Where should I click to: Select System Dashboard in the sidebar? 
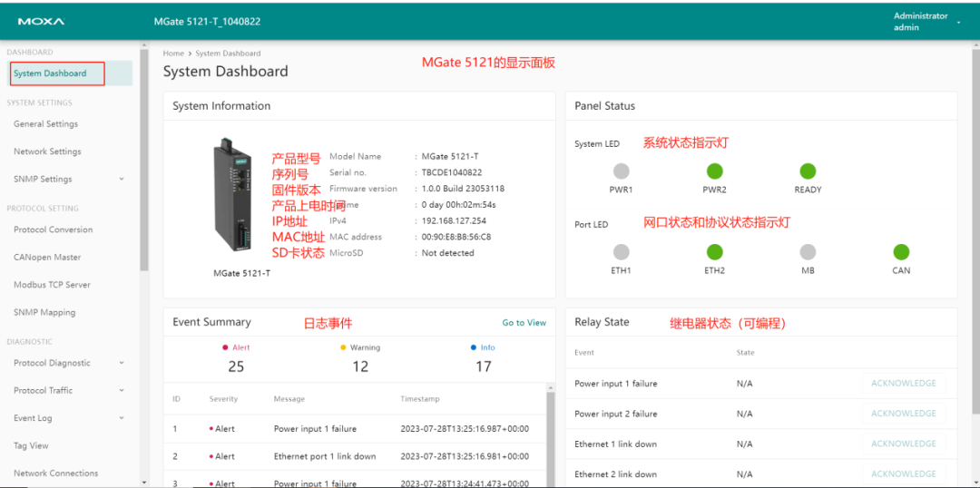pos(70,73)
